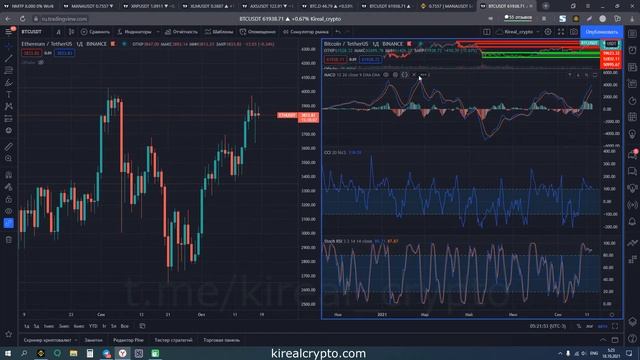640x360 pixels.
Task: Open the go-to-date calendar icon
Action: click(x=142, y=326)
